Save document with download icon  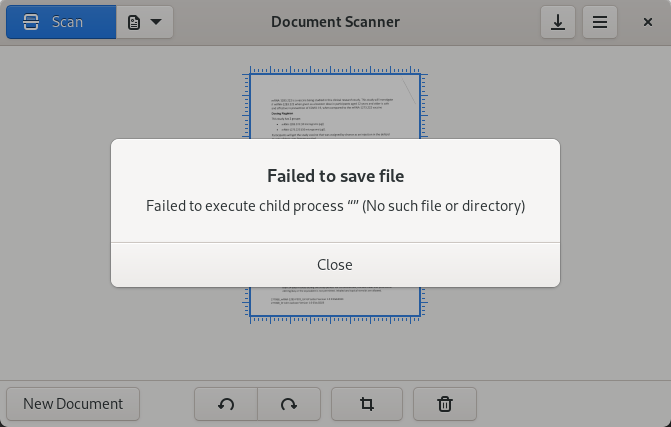coord(558,22)
